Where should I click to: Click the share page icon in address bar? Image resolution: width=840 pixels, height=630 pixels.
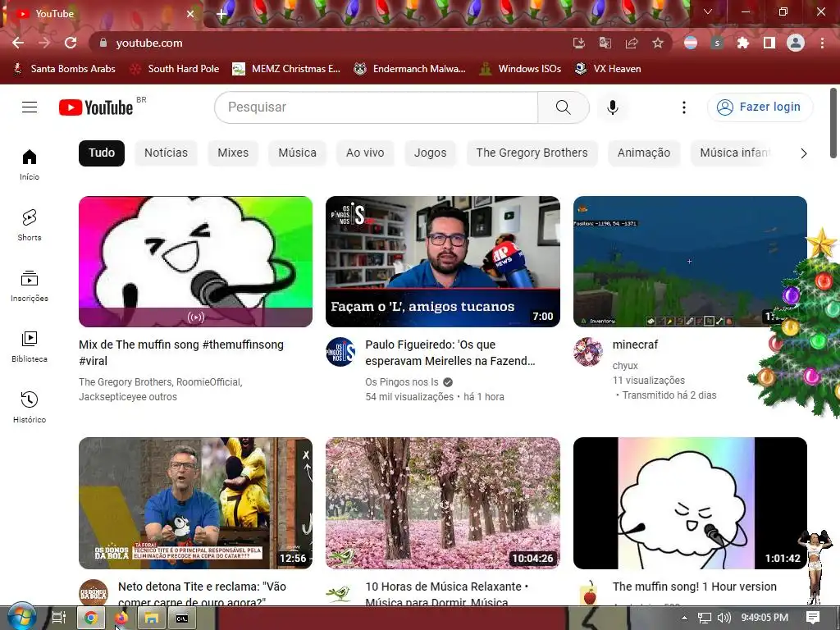click(x=632, y=43)
